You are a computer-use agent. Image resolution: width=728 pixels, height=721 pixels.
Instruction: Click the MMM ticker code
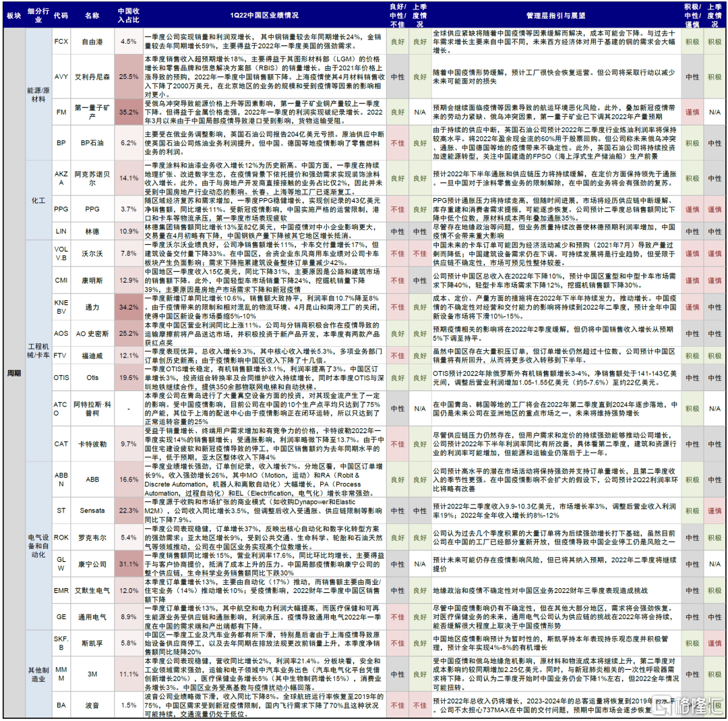pyautogui.click(x=61, y=674)
